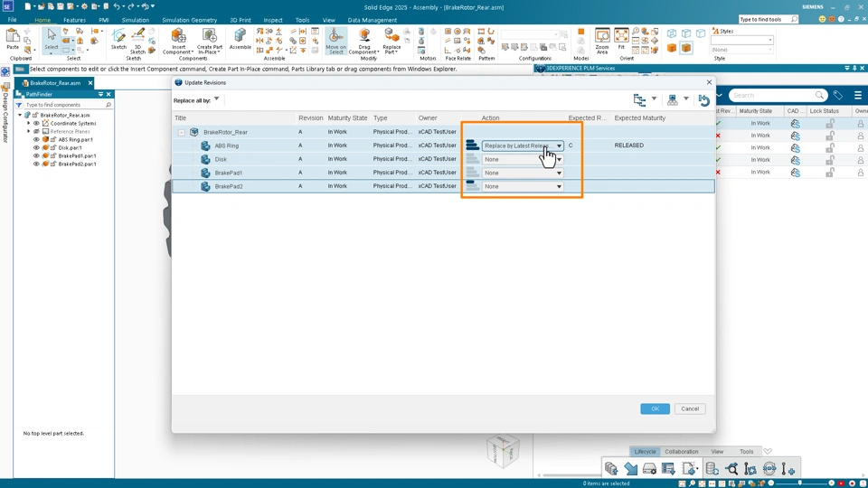
Task: Open the Simulation ribbon tab
Action: coord(135,20)
